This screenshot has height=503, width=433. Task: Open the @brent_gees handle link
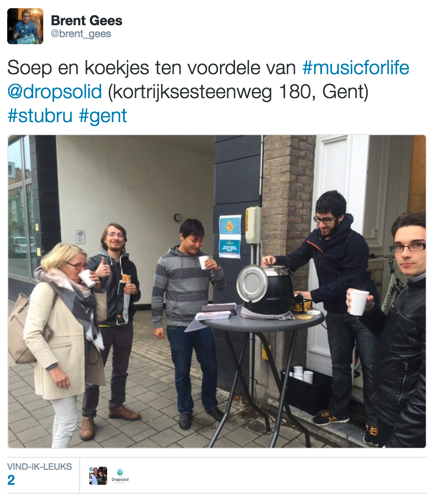tap(81, 34)
